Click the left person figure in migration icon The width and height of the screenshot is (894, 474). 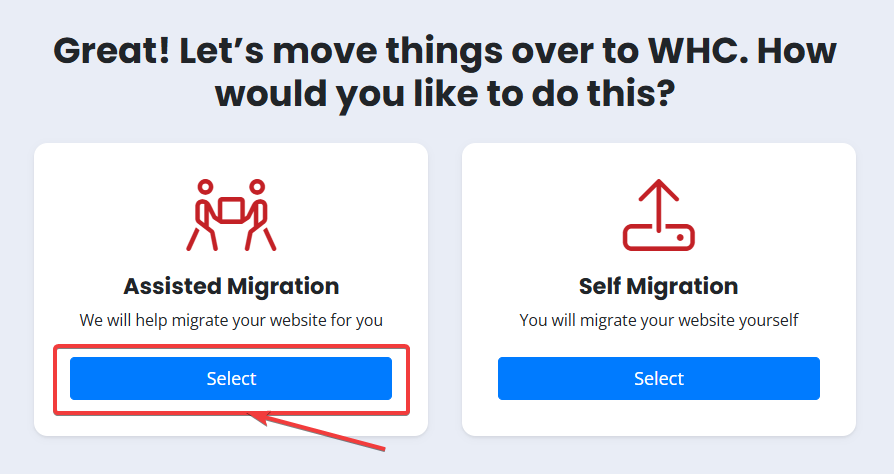point(203,216)
